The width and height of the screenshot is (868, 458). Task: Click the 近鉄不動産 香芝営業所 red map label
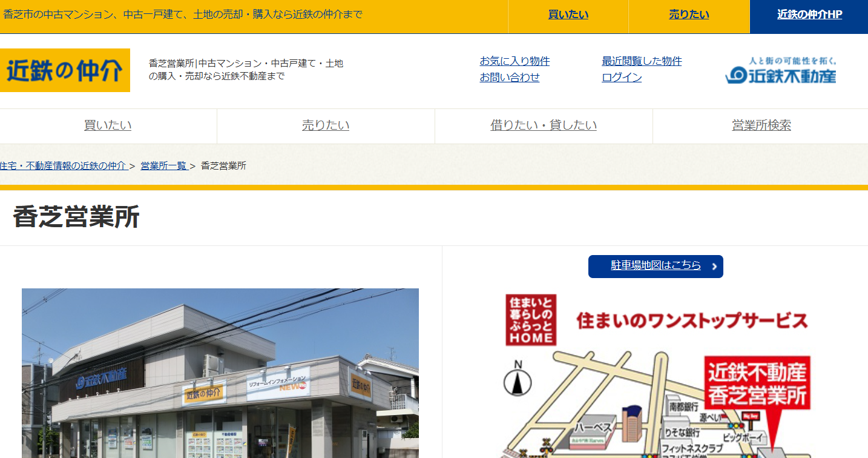(x=758, y=384)
